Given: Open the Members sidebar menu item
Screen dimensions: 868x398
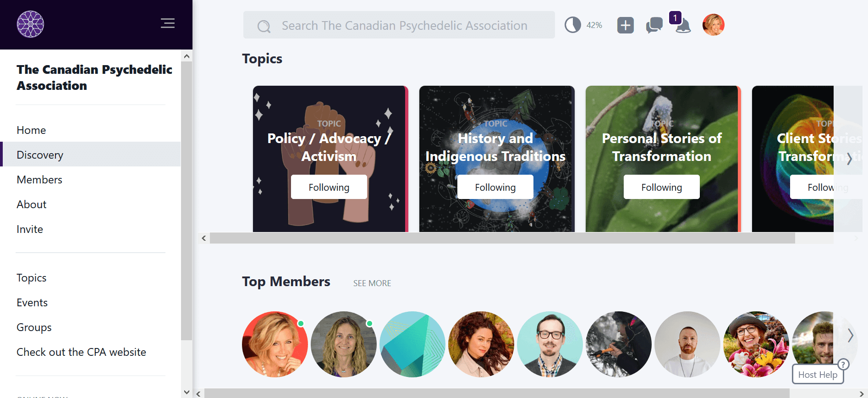Looking at the screenshot, I should click(39, 180).
